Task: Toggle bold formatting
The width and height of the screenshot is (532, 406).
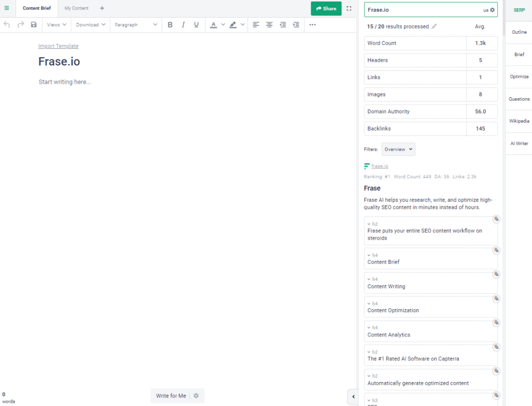Action: 170,24
